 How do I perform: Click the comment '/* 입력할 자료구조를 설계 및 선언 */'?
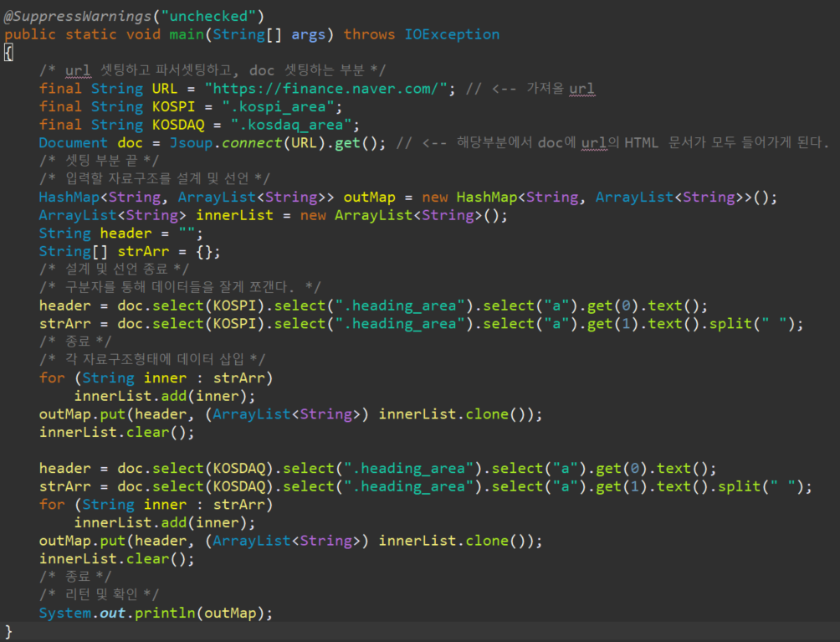(x=154, y=178)
